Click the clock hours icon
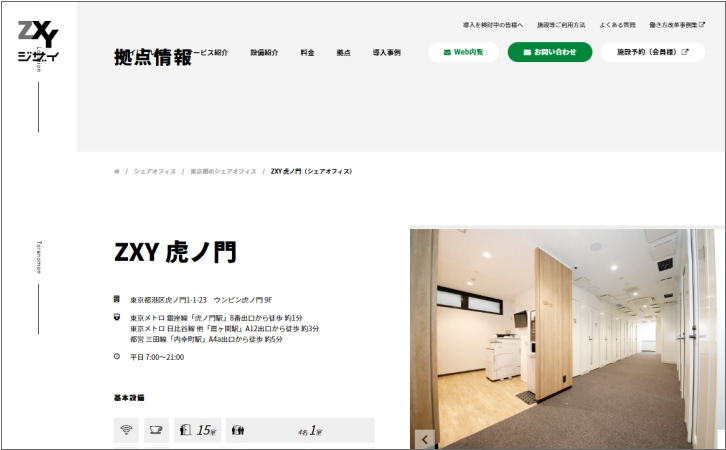Screen dimensions: 726x450 click(117, 356)
